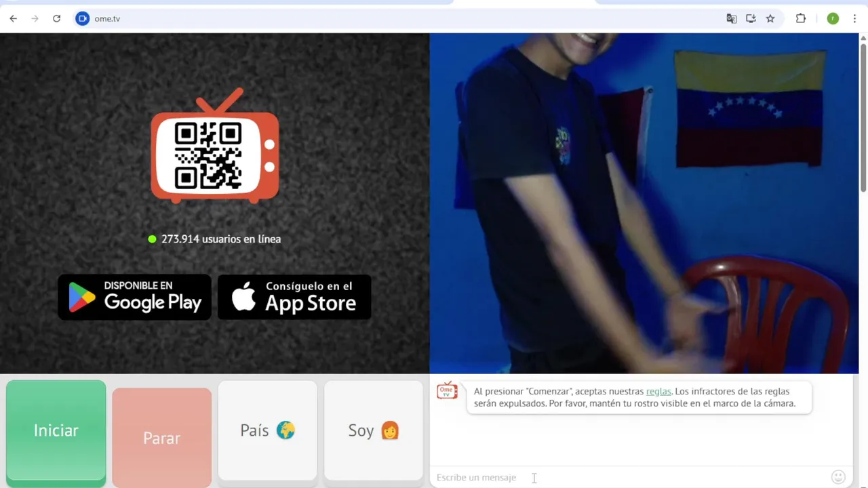The image size is (868, 488).
Task: Click the 273.914 usuarios en línea text
Action: coord(221,239)
